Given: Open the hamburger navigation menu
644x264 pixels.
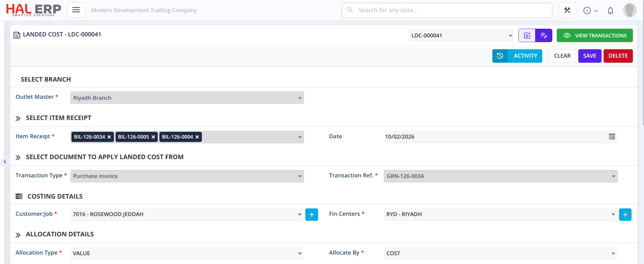Looking at the screenshot, I should (76, 10).
